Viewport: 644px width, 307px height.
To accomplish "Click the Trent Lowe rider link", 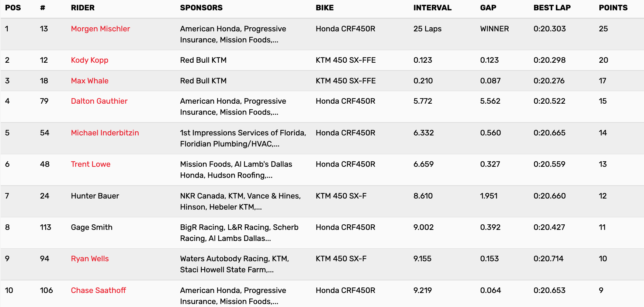I will [91, 164].
